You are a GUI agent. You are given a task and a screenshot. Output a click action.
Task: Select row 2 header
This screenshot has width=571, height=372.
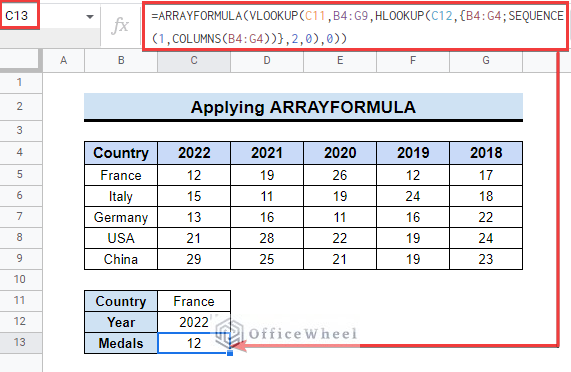pos(20,107)
